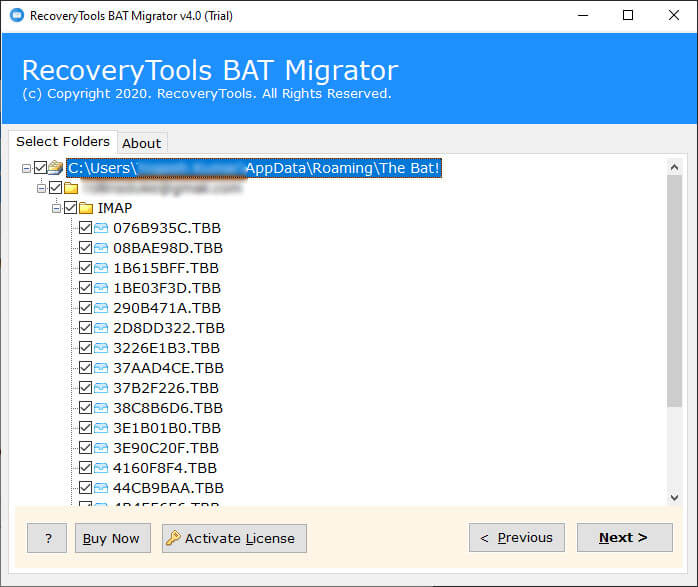Click mailbox icon for 3E1B01B0.TBB
This screenshot has width=698, height=587.
[x=101, y=429]
